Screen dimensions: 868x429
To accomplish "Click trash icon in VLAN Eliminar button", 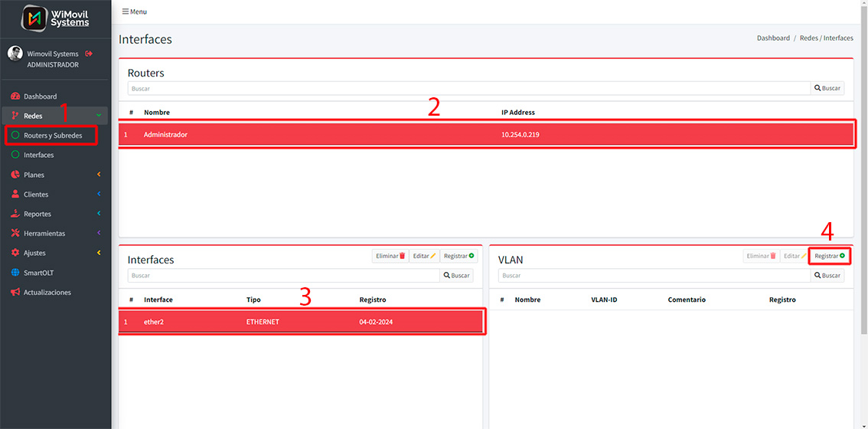I will pyautogui.click(x=773, y=256).
